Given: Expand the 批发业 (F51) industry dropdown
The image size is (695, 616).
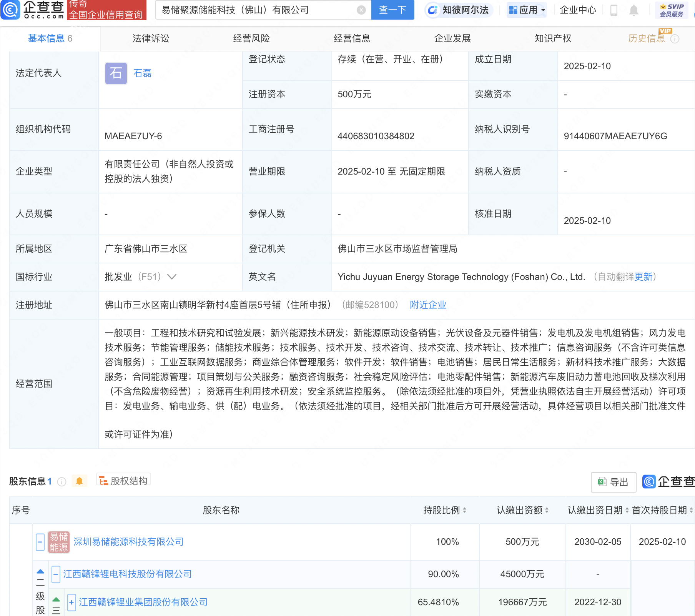Looking at the screenshot, I should [172, 276].
